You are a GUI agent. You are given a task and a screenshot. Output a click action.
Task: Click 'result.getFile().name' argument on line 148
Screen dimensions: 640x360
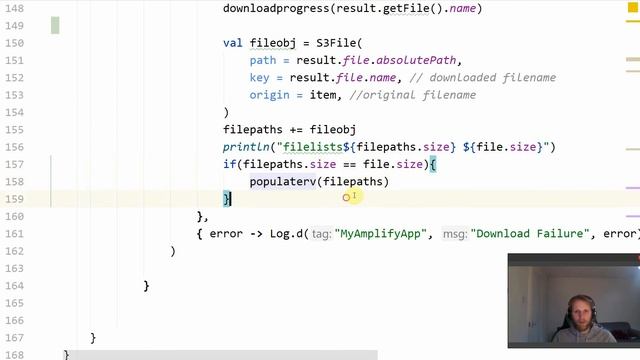[x=406, y=8]
